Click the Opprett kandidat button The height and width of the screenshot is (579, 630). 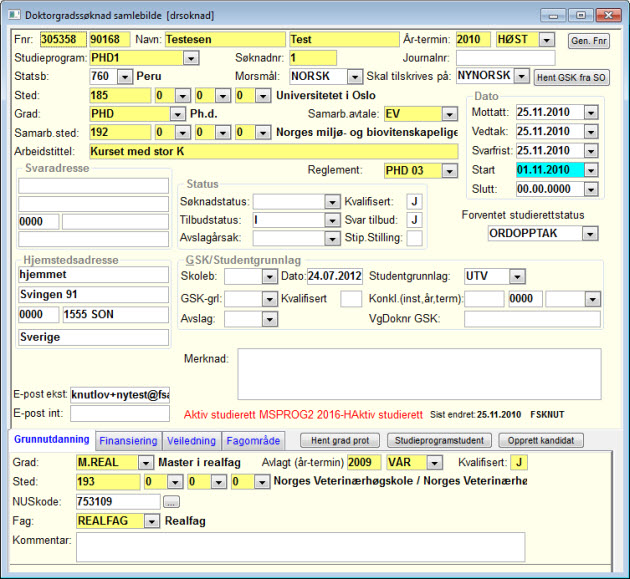[541, 440]
